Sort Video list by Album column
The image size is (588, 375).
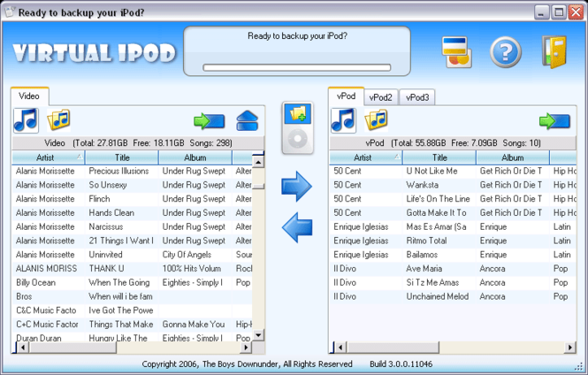point(195,157)
